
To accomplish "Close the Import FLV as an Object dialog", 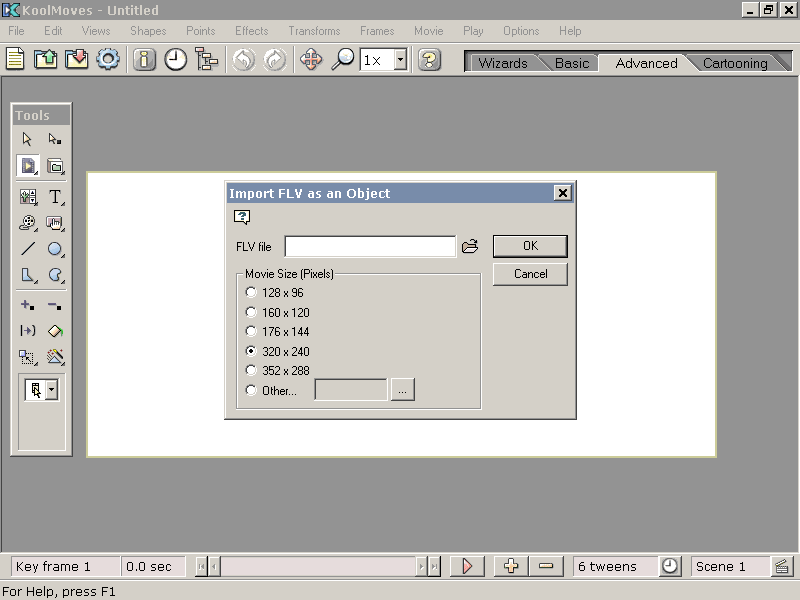I will coord(562,193).
